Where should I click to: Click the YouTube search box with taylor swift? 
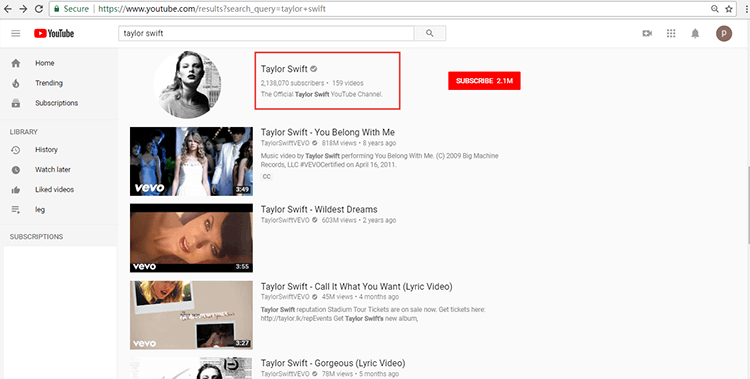[x=266, y=33]
